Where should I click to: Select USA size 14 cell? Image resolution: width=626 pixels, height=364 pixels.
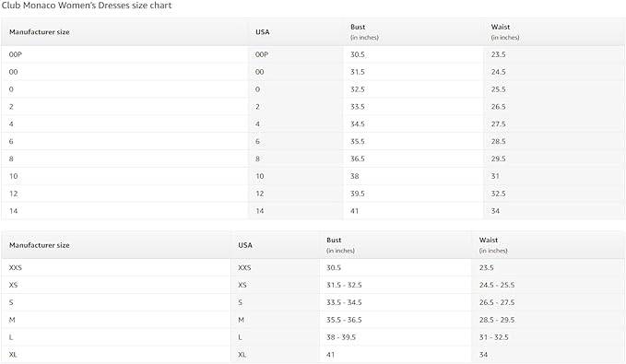point(260,211)
